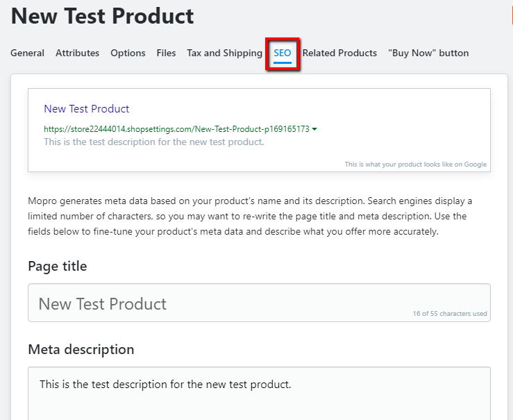Click the Meta description section label
This screenshot has height=420, width=513.
pos(81,349)
